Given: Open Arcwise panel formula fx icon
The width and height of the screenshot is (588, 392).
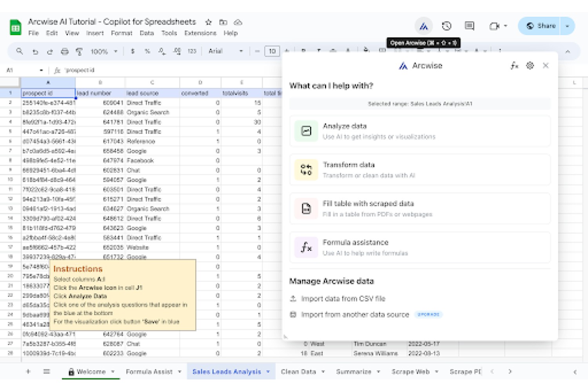Looking at the screenshot, I should pyautogui.click(x=514, y=66).
